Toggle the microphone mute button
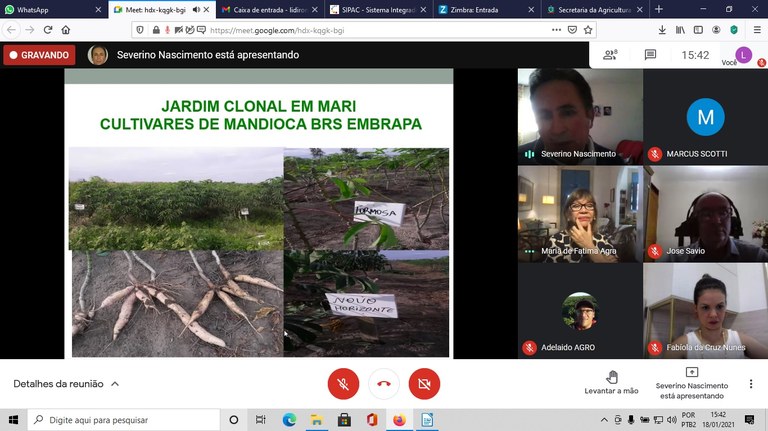The height and width of the screenshot is (431, 768). tap(343, 383)
